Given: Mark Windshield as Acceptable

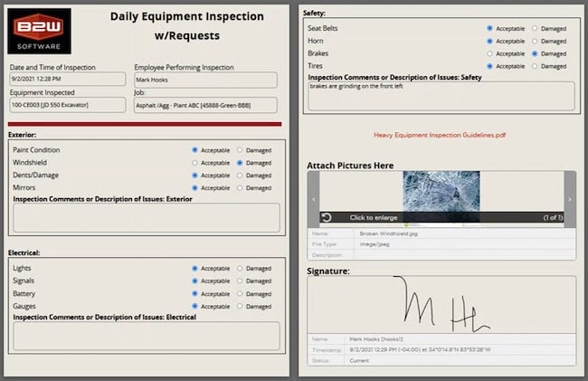Looking at the screenshot, I should 194,163.
